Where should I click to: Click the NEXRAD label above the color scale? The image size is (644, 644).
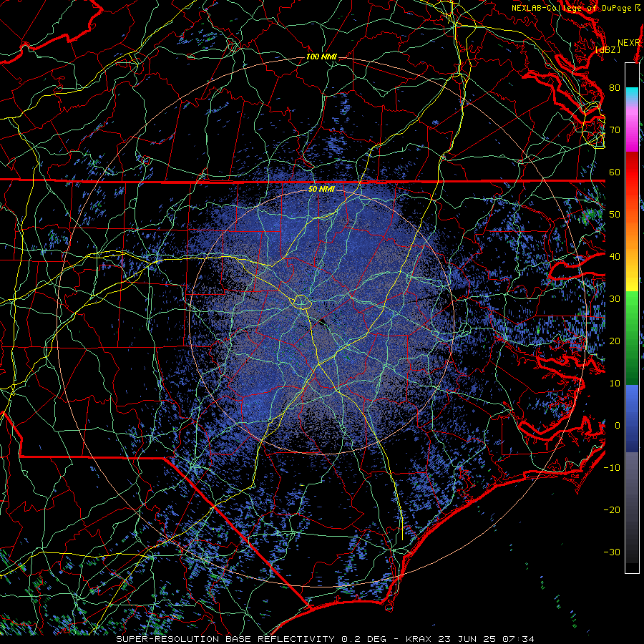point(628,43)
